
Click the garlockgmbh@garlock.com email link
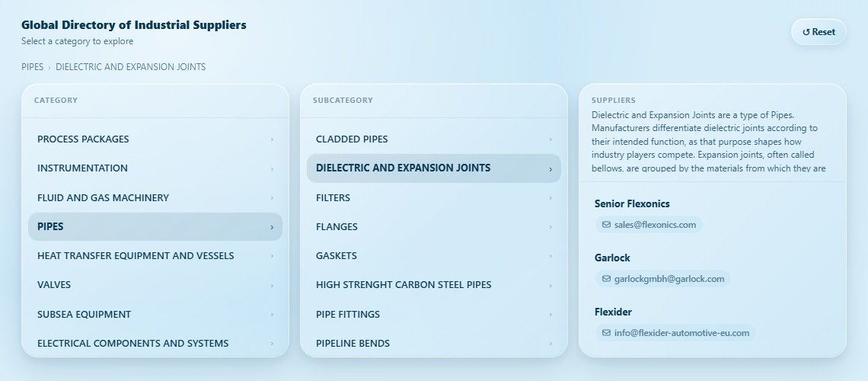pyautogui.click(x=669, y=279)
